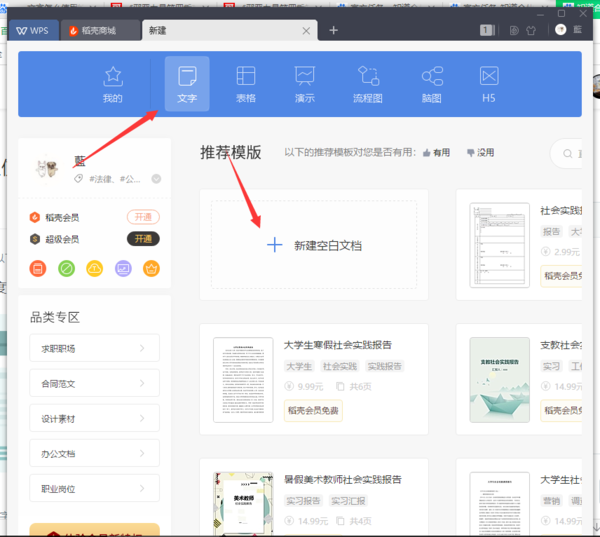The width and height of the screenshot is (600, 537).
Task: Open the 支教社会实践报告 green boat thumbnail
Action: point(500,380)
